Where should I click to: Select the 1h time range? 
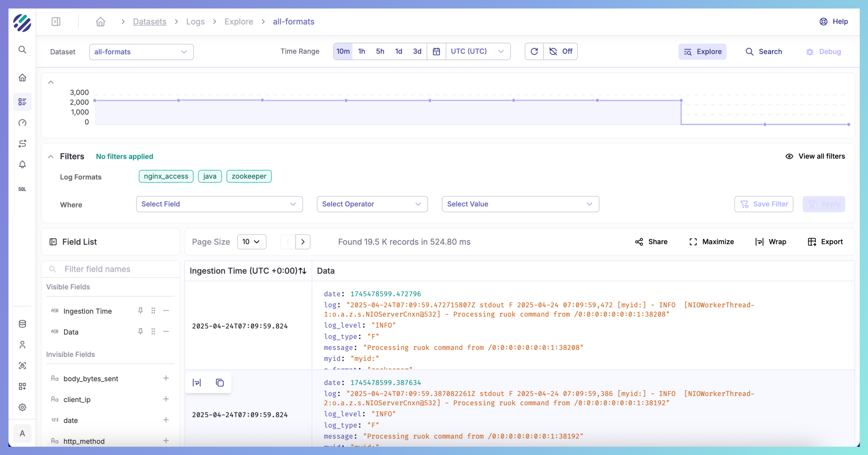coord(362,51)
